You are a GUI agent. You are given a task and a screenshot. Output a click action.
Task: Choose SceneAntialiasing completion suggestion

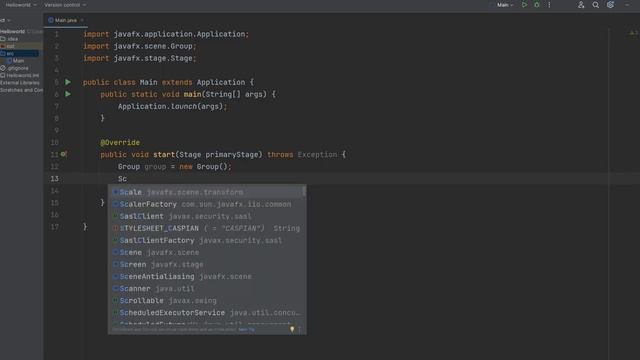(207, 276)
